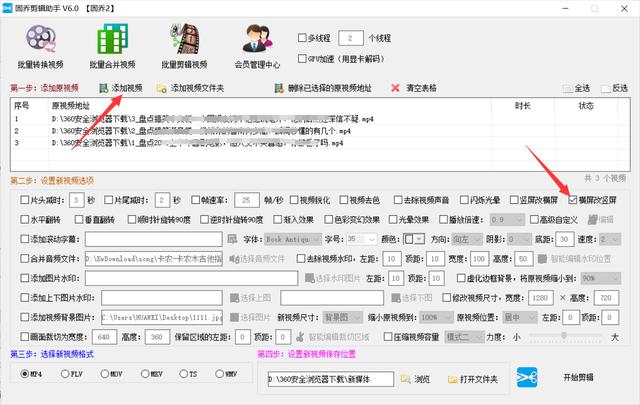Click the blue scissors start icon
This screenshot has width=640, height=405.
pos(527,377)
